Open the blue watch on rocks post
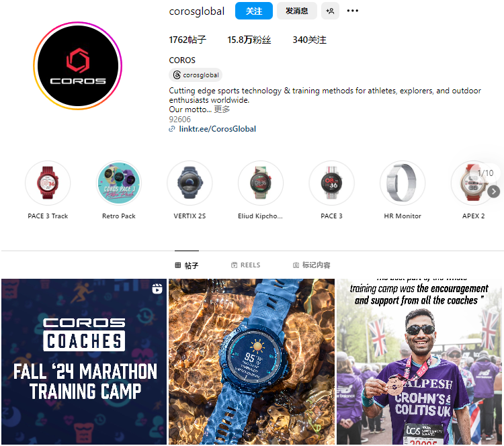The image size is (504, 446). [252, 361]
